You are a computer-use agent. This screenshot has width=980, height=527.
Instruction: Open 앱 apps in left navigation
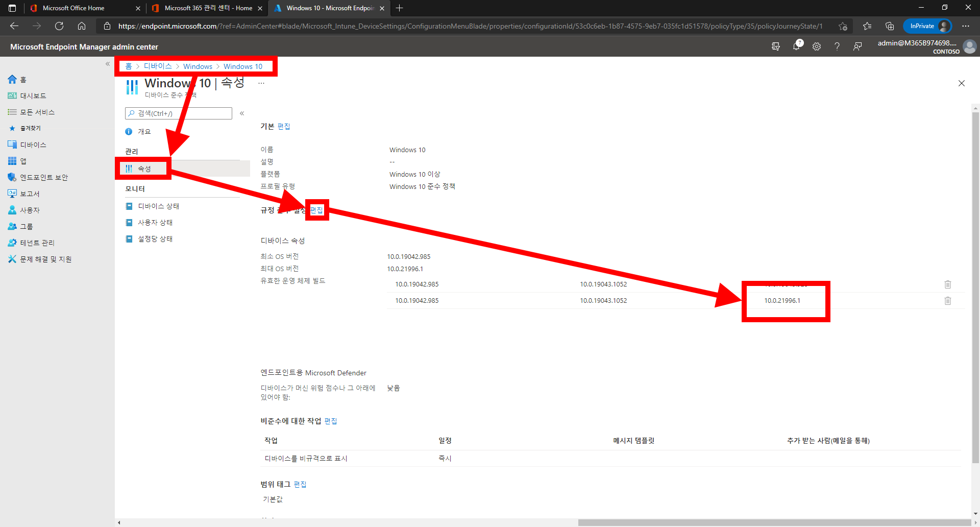pyautogui.click(x=17, y=161)
